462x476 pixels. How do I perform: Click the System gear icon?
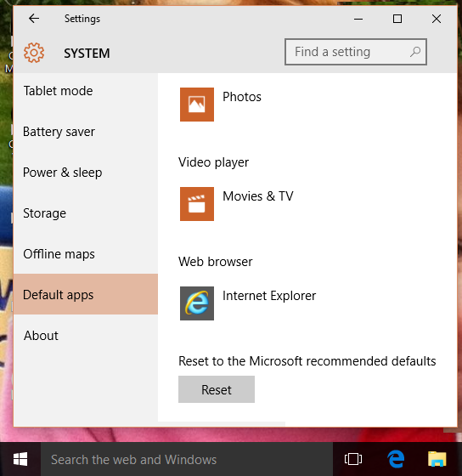tap(34, 53)
